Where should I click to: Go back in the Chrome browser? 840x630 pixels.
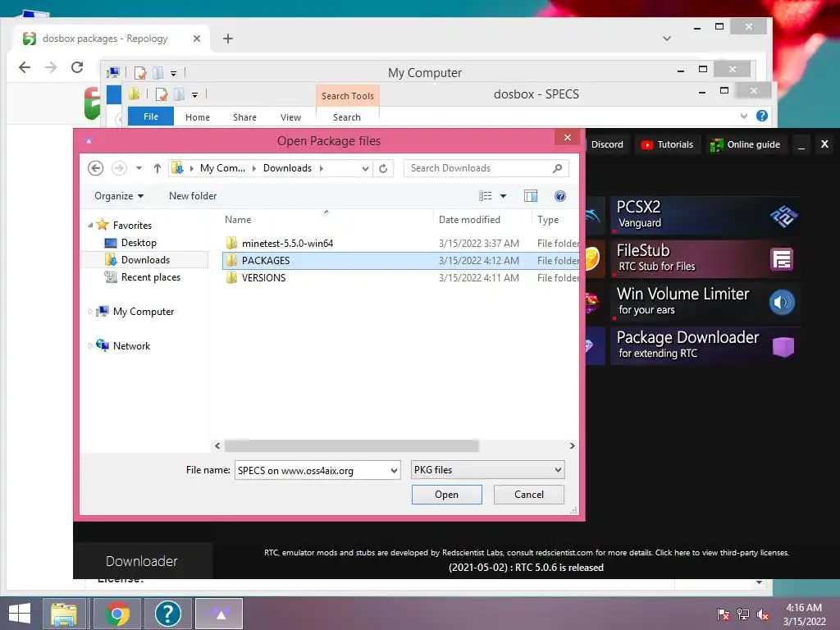(25, 67)
